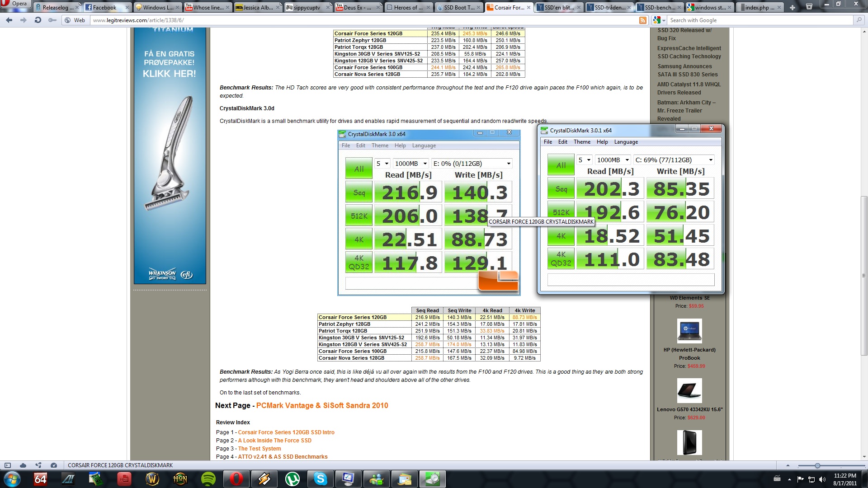The height and width of the screenshot is (488, 868).
Task: Click the volume speaker tray icon
Action: (x=822, y=479)
